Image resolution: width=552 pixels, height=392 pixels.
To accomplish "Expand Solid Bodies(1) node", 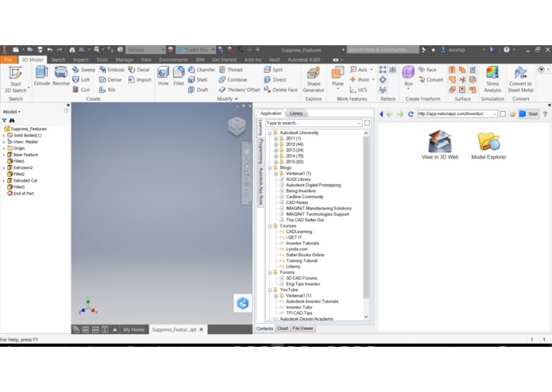I will (x=4, y=136).
